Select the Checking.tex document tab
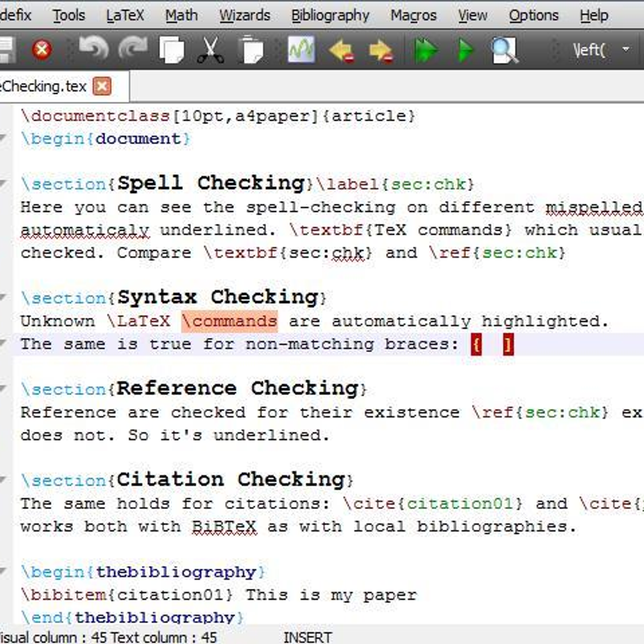The width and height of the screenshot is (644, 644). 43,86
